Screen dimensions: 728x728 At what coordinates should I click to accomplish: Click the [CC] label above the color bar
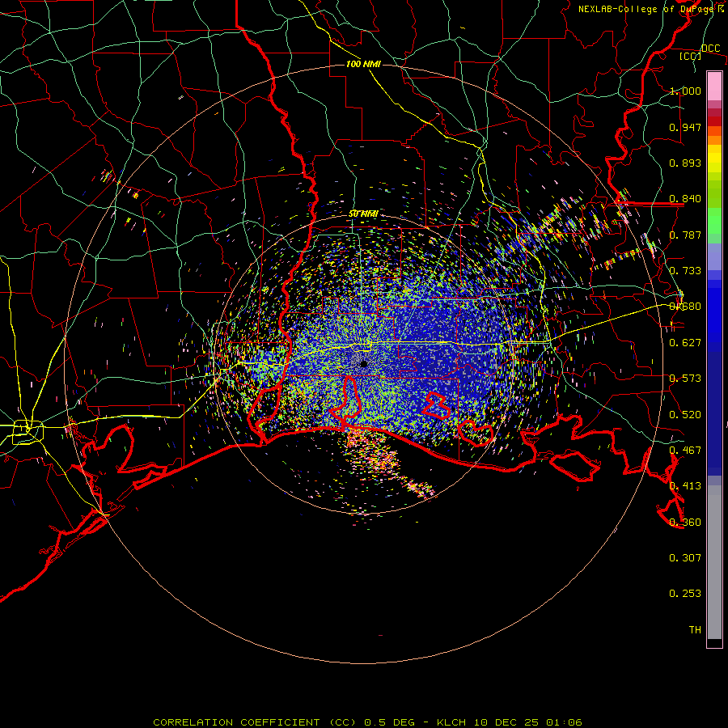690,56
